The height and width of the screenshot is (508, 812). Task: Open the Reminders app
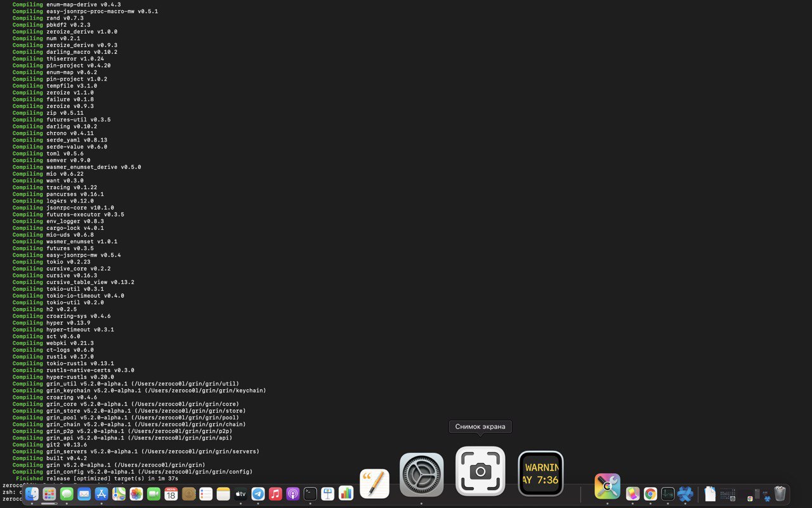click(206, 493)
